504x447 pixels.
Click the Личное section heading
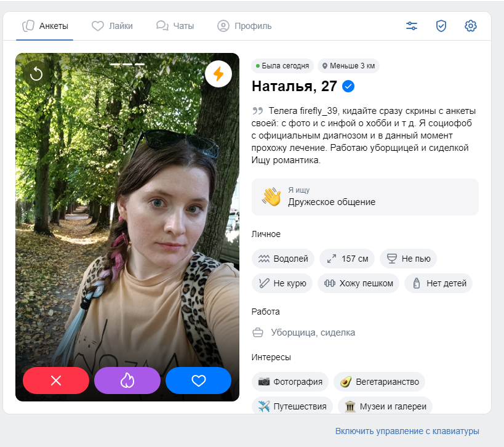tap(266, 234)
